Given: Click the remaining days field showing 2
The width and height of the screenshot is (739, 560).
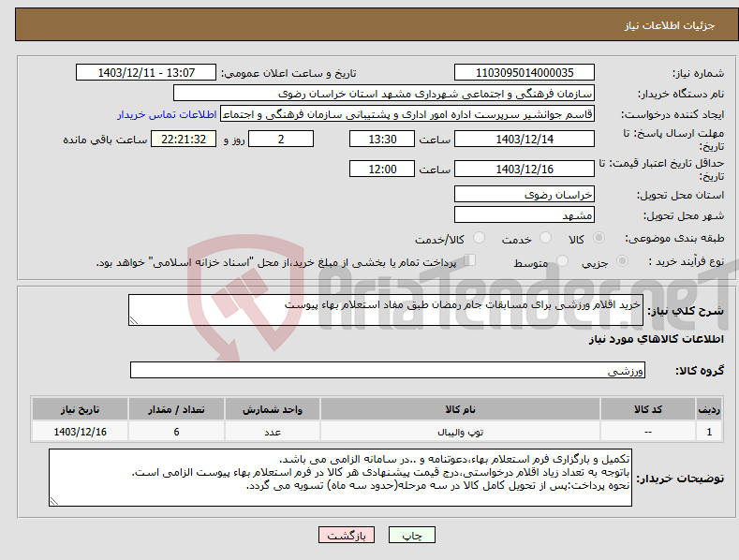Looking at the screenshot, I should click(281, 139).
